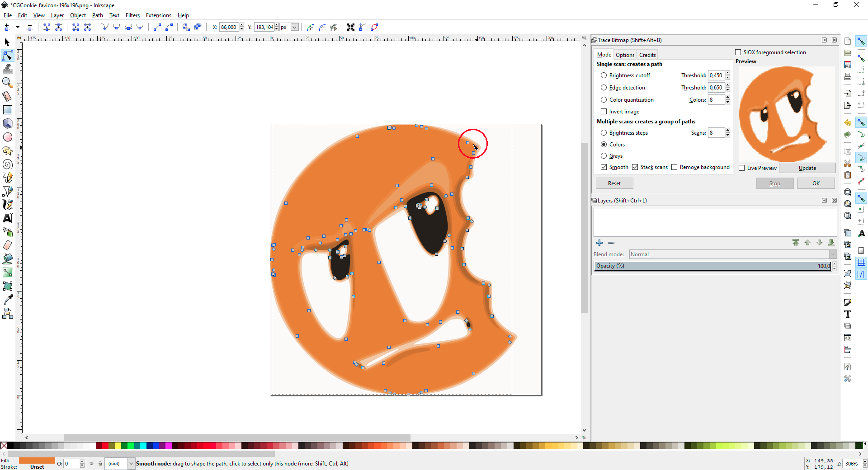Remove layer with the minus icon
868x470 pixels.
[611, 243]
